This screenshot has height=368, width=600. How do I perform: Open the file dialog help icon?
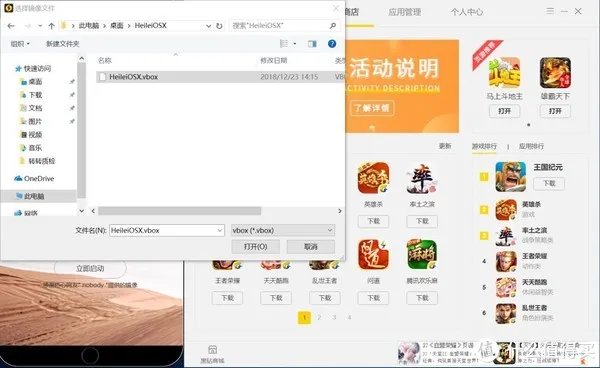[x=332, y=44]
